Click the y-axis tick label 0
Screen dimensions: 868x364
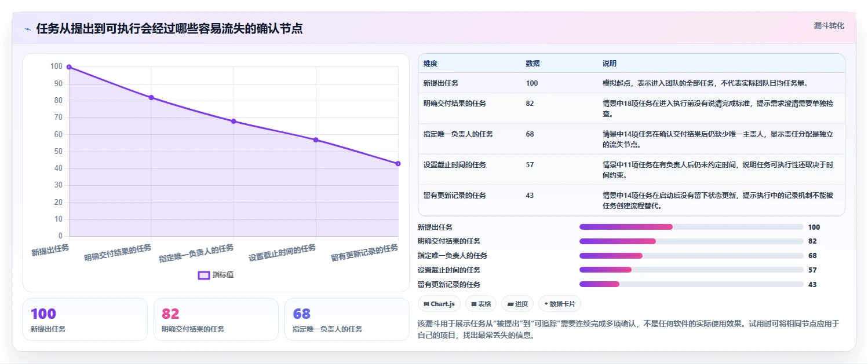tap(60, 236)
